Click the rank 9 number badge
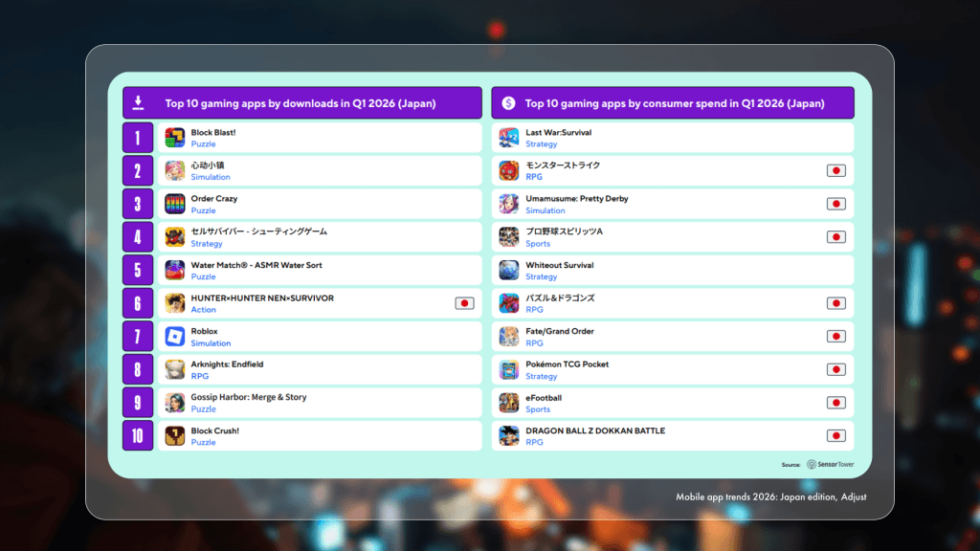980x551 pixels. coord(138,403)
